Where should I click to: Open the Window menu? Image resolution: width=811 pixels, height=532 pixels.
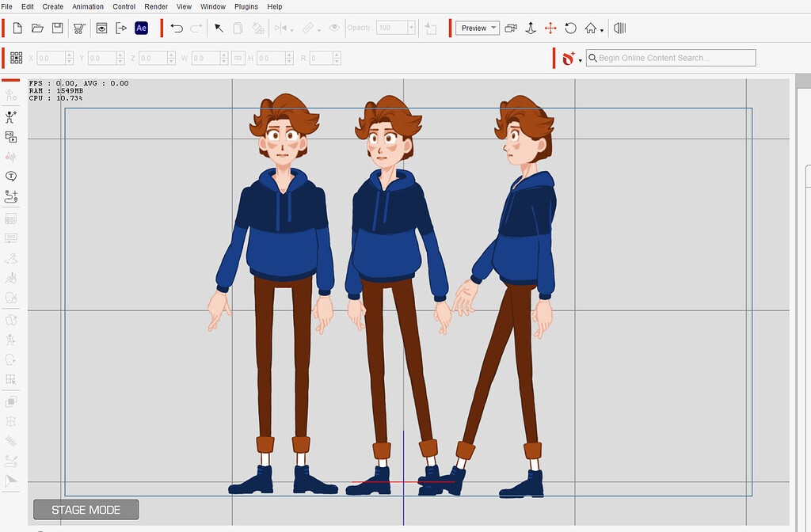(x=213, y=6)
